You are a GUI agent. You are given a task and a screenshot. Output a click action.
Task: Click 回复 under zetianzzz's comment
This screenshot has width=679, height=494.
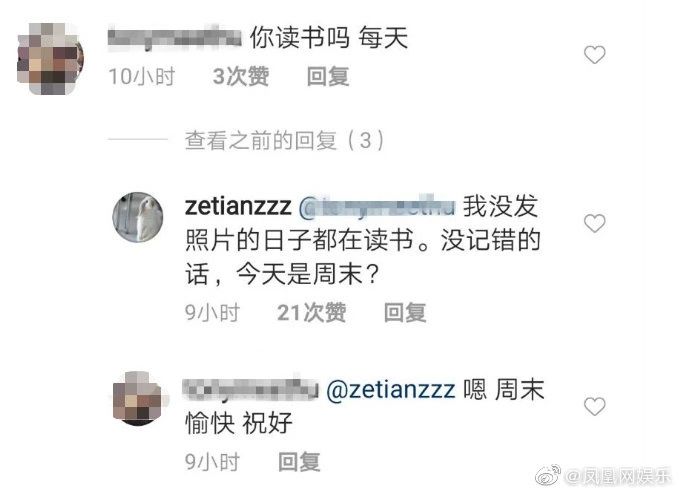click(x=405, y=313)
